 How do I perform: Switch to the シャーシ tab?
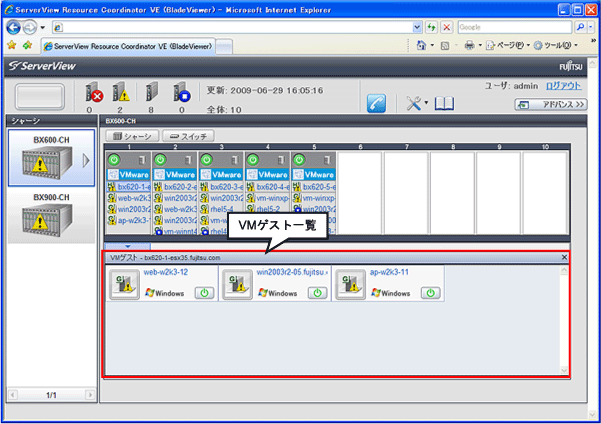coord(132,136)
